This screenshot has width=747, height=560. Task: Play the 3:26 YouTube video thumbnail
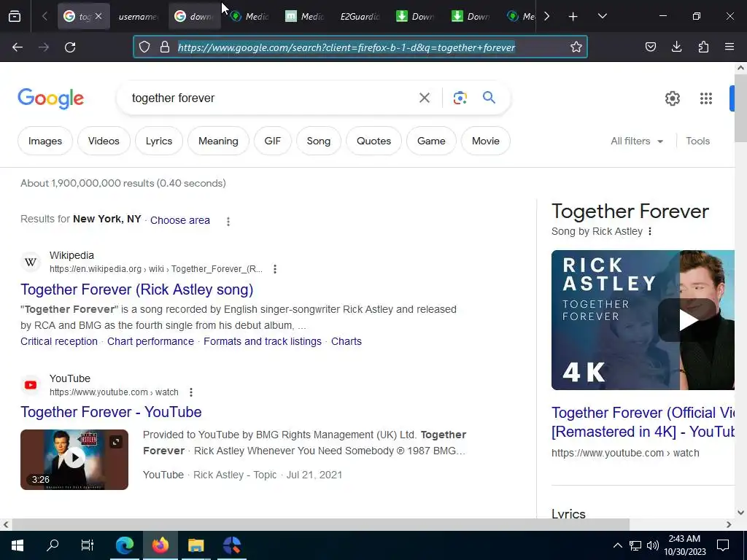click(74, 459)
